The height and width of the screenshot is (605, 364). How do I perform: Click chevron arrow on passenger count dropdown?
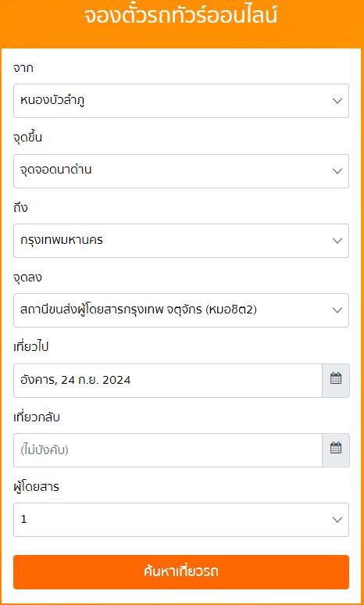pos(337,520)
